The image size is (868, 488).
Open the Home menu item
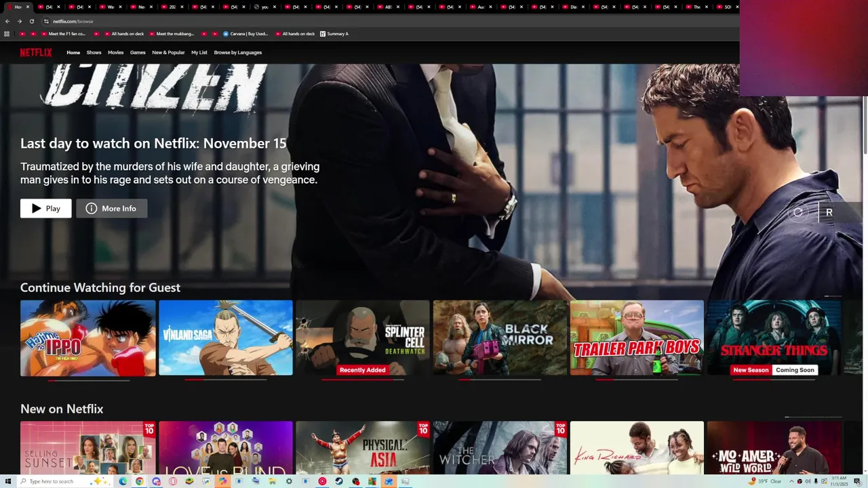coord(73,52)
